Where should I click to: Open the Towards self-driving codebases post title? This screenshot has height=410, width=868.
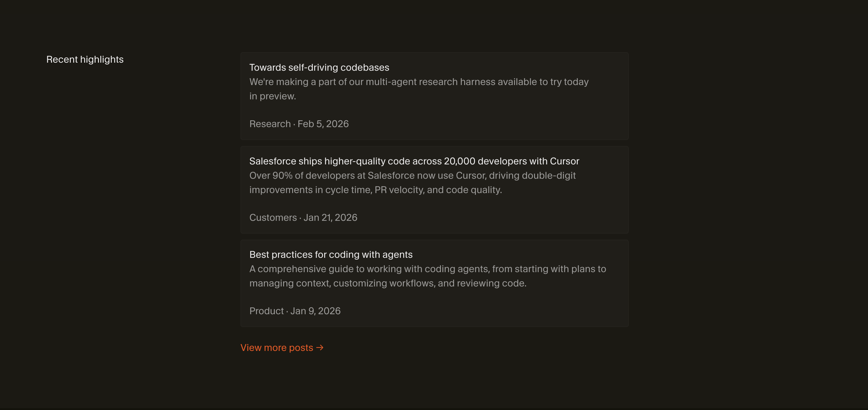coord(319,67)
